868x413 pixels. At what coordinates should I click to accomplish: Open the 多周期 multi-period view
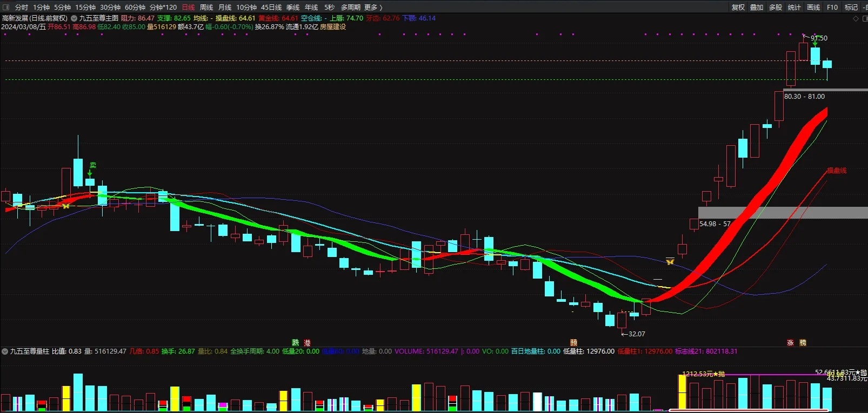point(350,7)
